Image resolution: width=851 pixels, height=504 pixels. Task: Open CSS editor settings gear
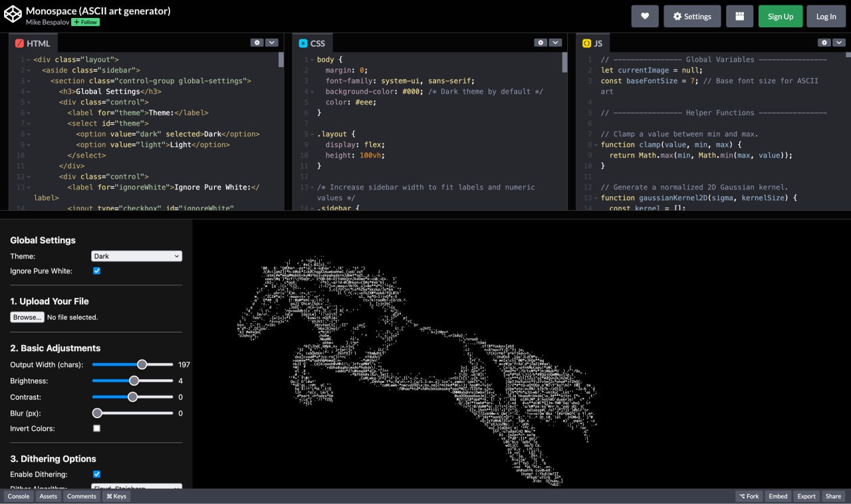[x=541, y=43]
